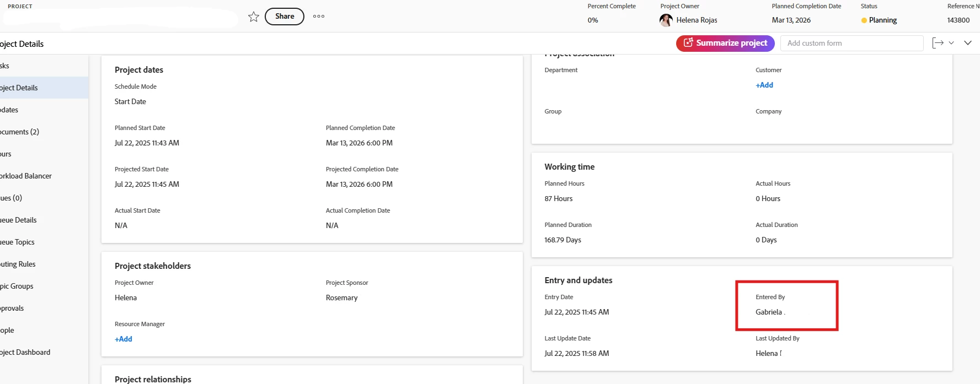Edit Planned Start Date Jul 22, 2025 11:43 AM
Image resolution: width=980 pixels, height=384 pixels.
[147, 143]
